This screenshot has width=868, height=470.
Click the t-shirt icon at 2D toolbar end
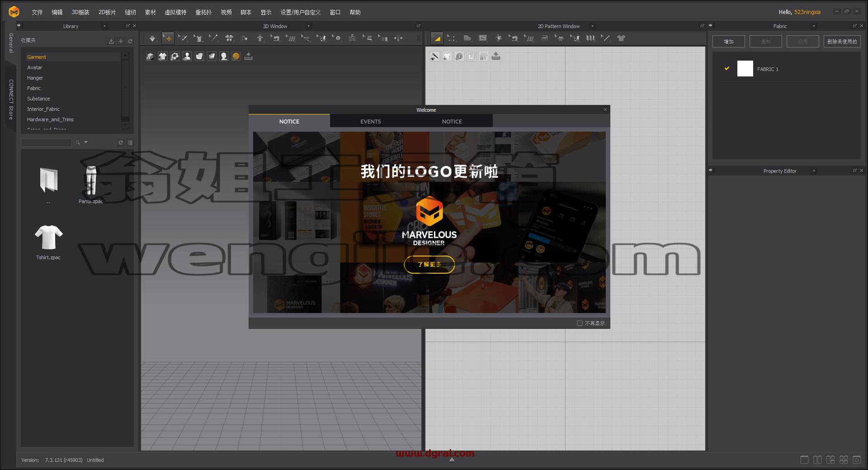(621, 38)
